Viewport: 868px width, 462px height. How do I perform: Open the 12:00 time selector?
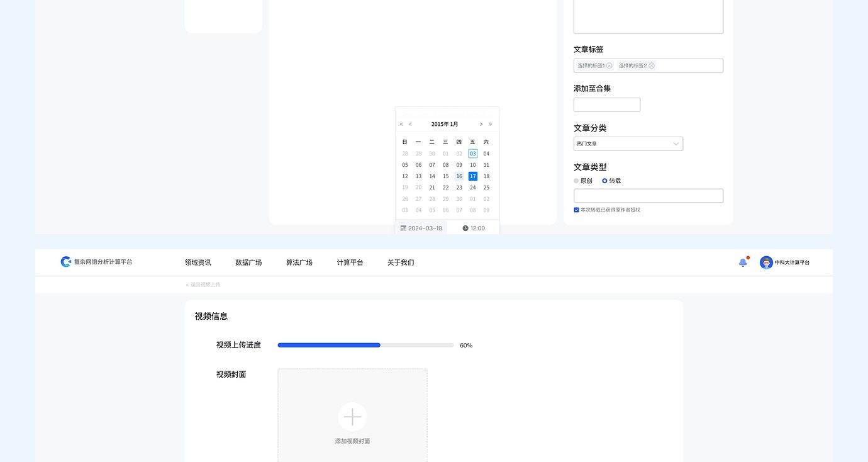(473, 228)
